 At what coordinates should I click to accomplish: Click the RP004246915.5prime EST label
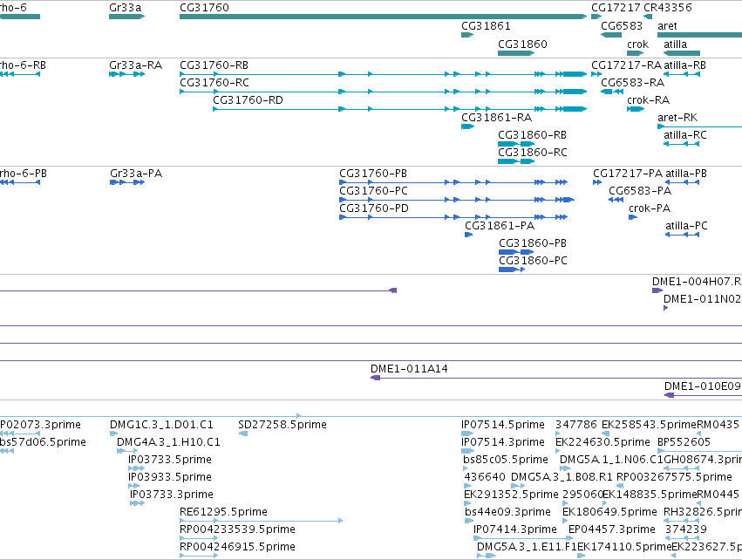click(x=237, y=547)
